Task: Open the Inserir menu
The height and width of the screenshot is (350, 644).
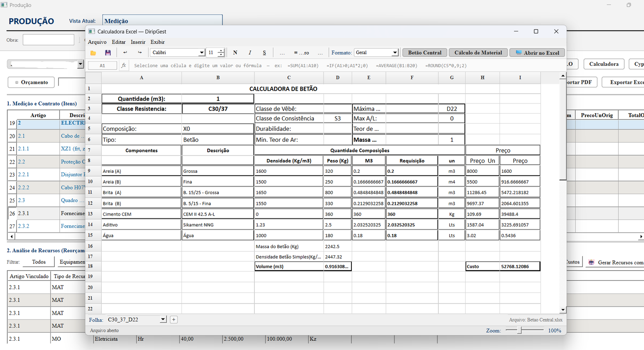Action: pos(138,42)
